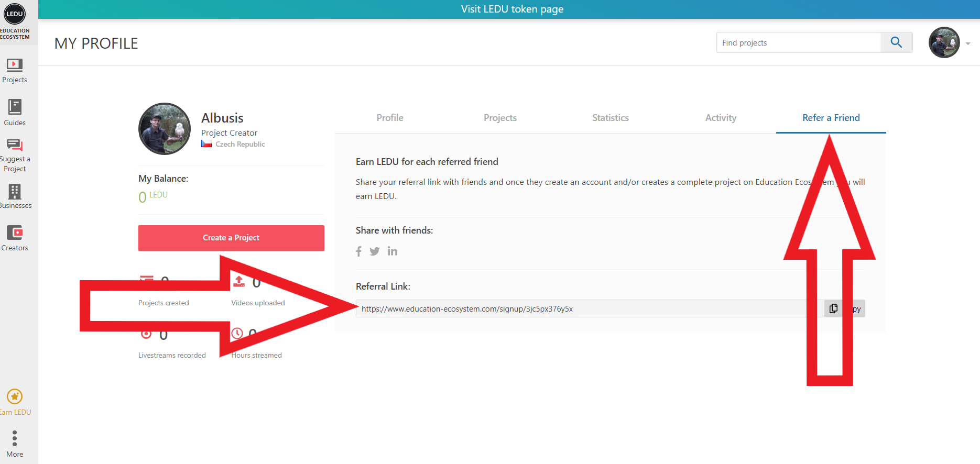Viewport: 980px width, 464px height.
Task: Open the Visit LEDU token page banner
Action: (512, 9)
